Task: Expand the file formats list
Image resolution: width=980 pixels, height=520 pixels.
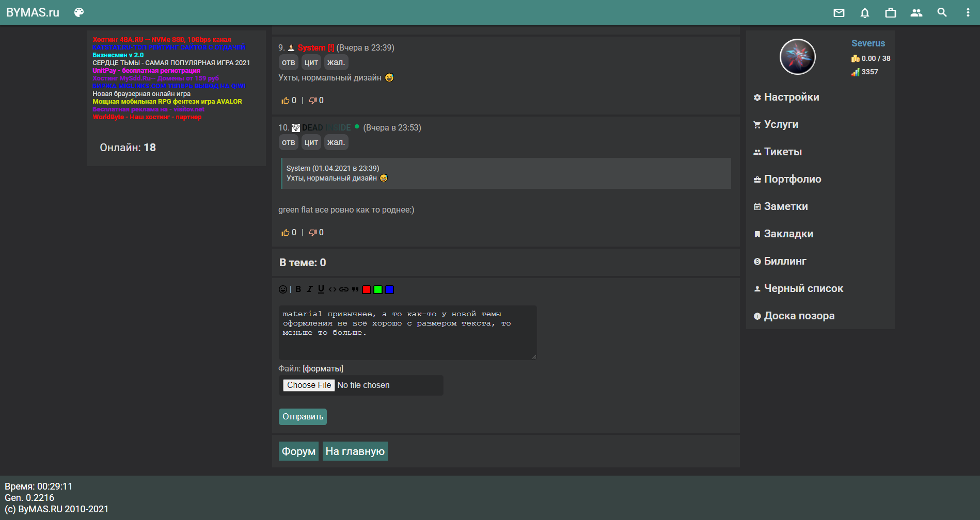Action: coord(323,368)
